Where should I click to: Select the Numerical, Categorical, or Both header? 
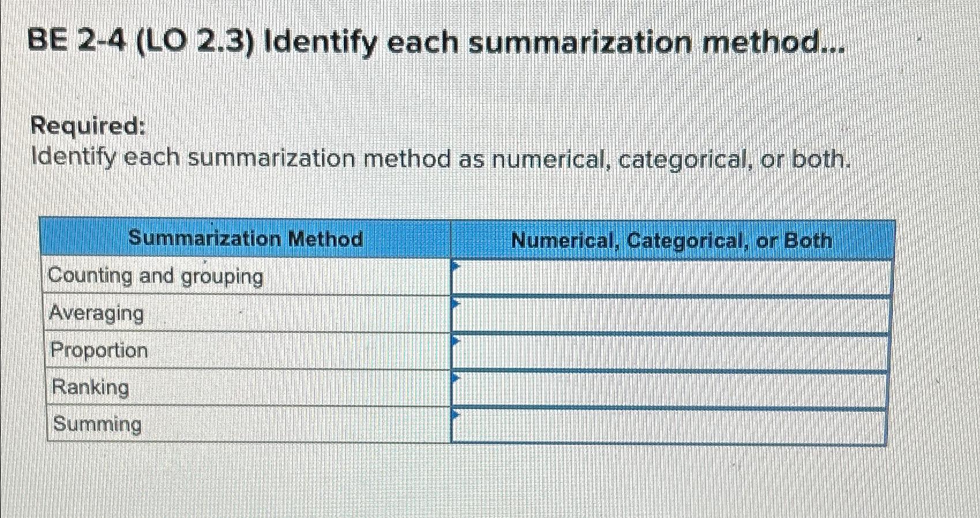tap(673, 239)
